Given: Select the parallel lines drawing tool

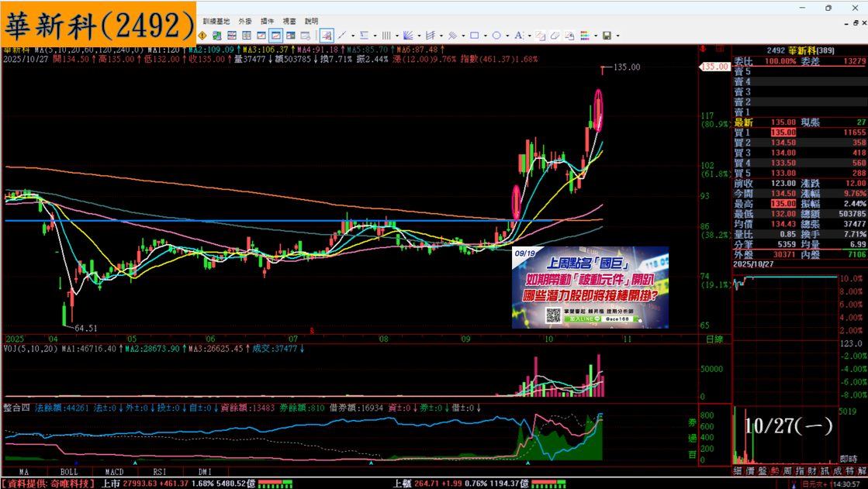Looking at the screenshot, I should pyautogui.click(x=452, y=36).
